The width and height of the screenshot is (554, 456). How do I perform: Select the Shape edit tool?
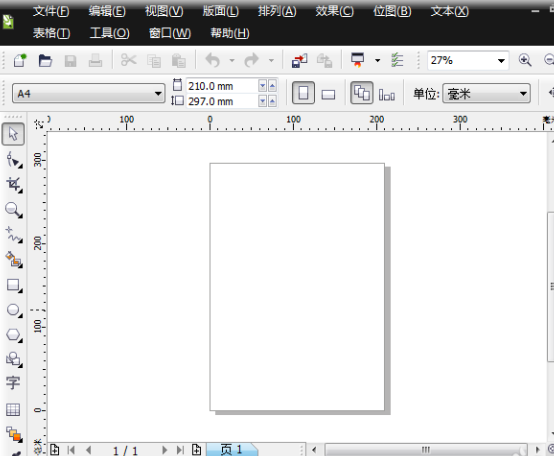point(14,160)
